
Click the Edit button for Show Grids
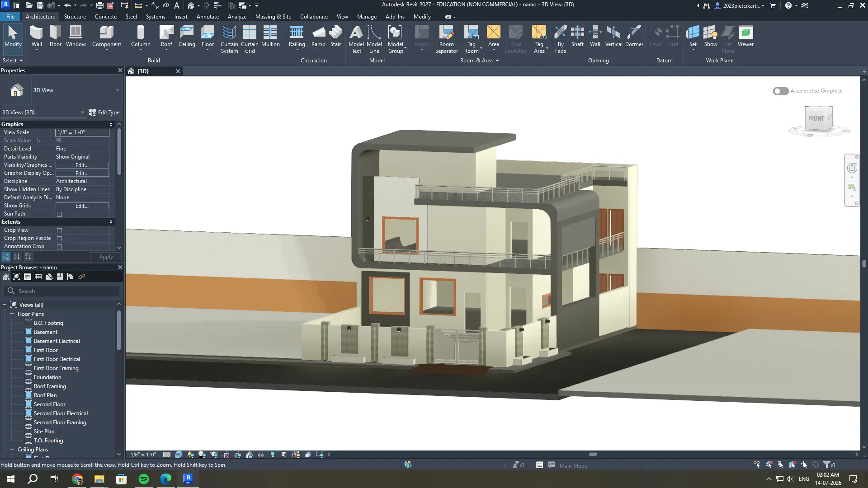(82, 206)
